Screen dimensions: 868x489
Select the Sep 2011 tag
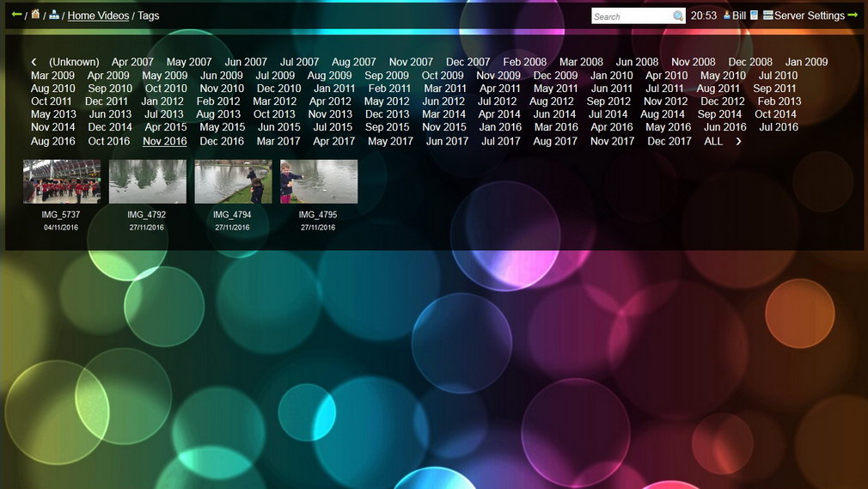click(774, 88)
